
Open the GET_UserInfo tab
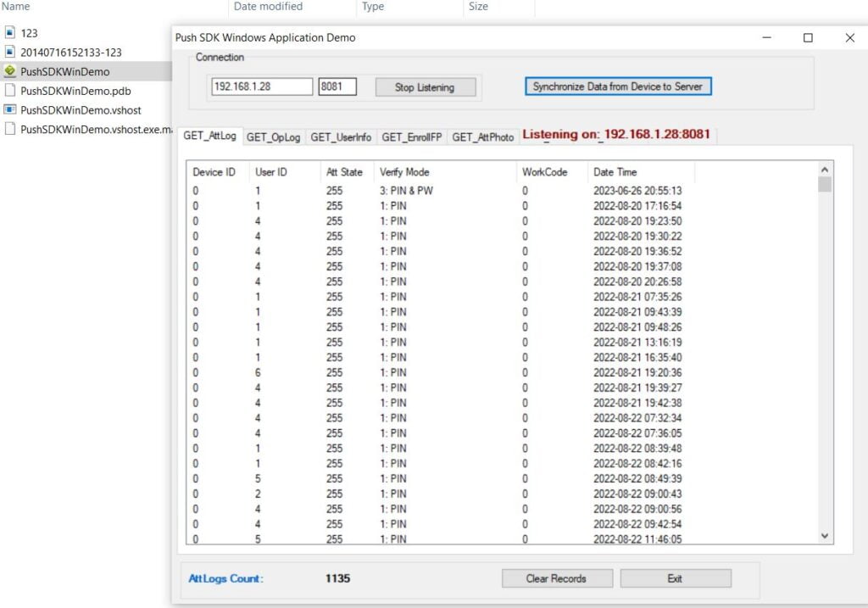click(x=340, y=137)
